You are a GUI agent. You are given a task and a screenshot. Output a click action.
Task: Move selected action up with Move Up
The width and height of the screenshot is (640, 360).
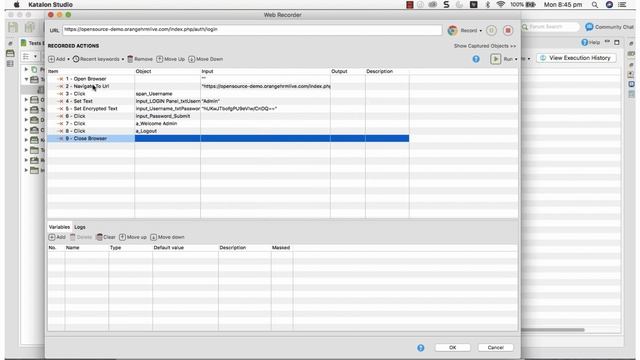coord(171,59)
